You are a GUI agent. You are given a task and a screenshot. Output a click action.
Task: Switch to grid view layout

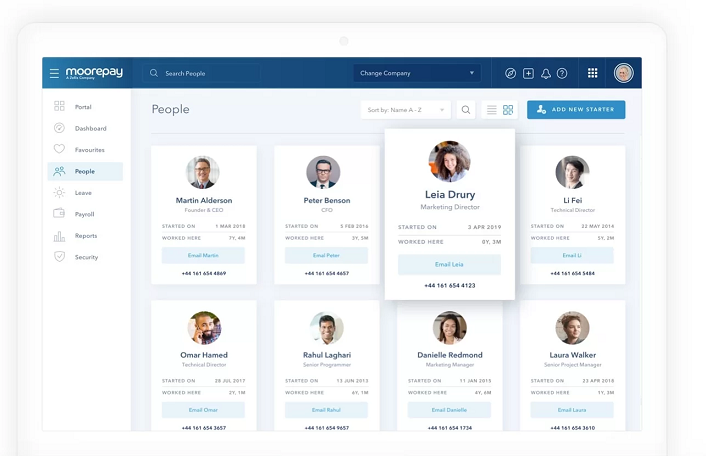point(508,110)
